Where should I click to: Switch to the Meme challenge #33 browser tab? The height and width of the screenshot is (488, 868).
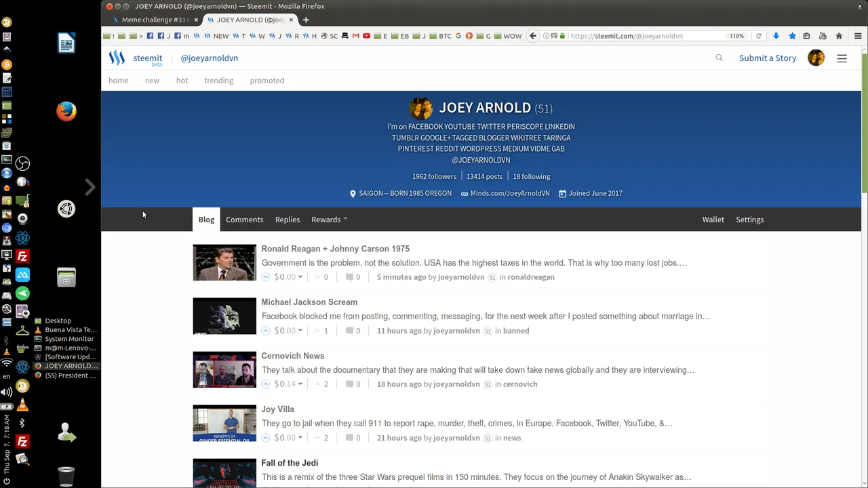click(x=155, y=20)
